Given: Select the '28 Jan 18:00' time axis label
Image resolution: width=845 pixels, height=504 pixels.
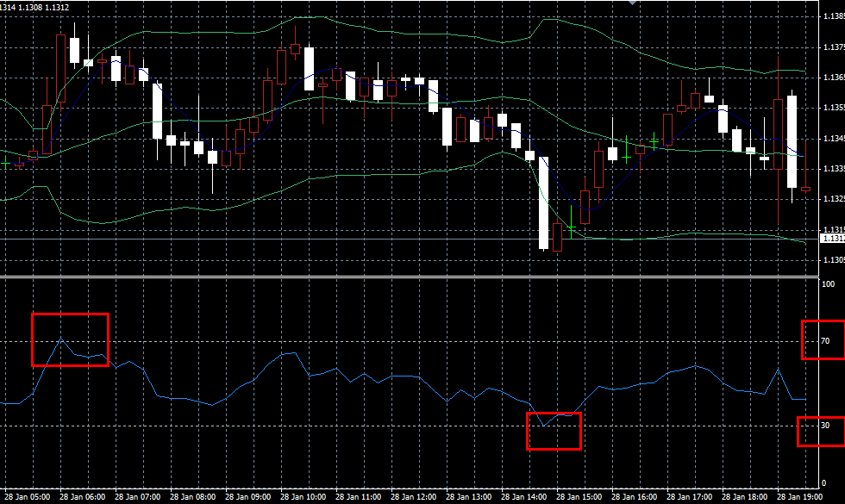Looking at the screenshot, I should [744, 496].
